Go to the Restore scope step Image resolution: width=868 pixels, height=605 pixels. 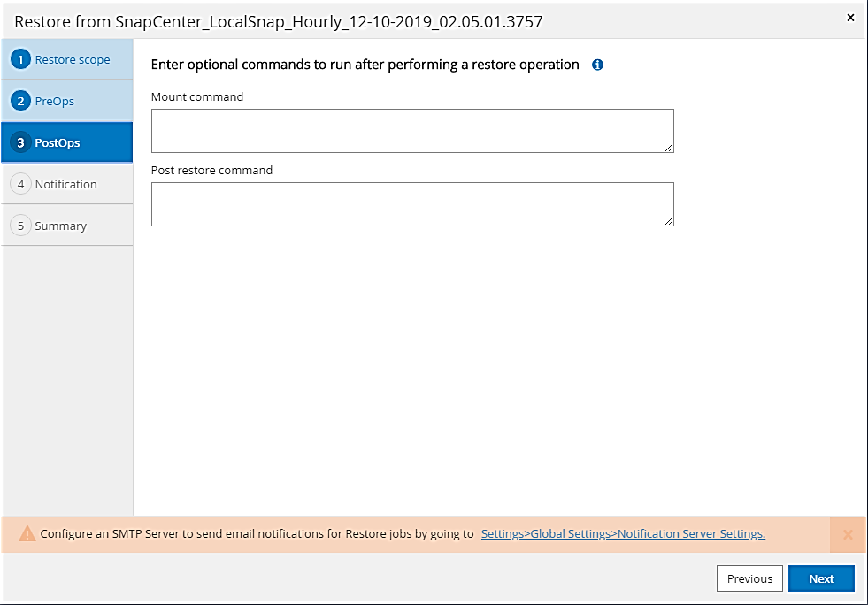(73, 60)
